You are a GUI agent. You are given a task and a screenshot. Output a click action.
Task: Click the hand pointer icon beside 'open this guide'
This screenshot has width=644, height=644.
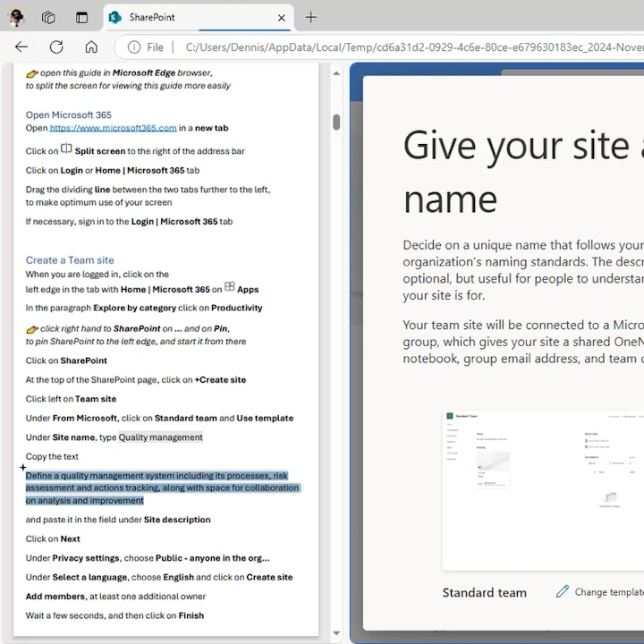click(32, 73)
